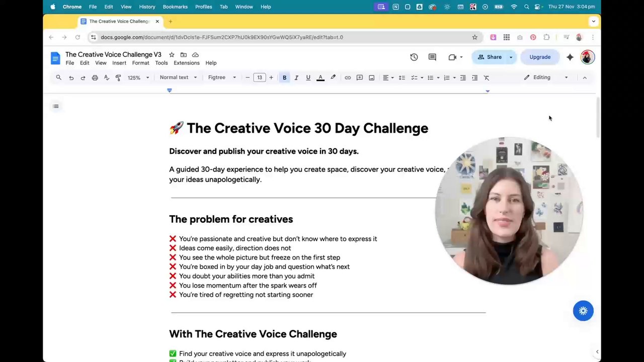Open the Wi-Fi menu bar icon
The image size is (644, 362).
(514, 7)
